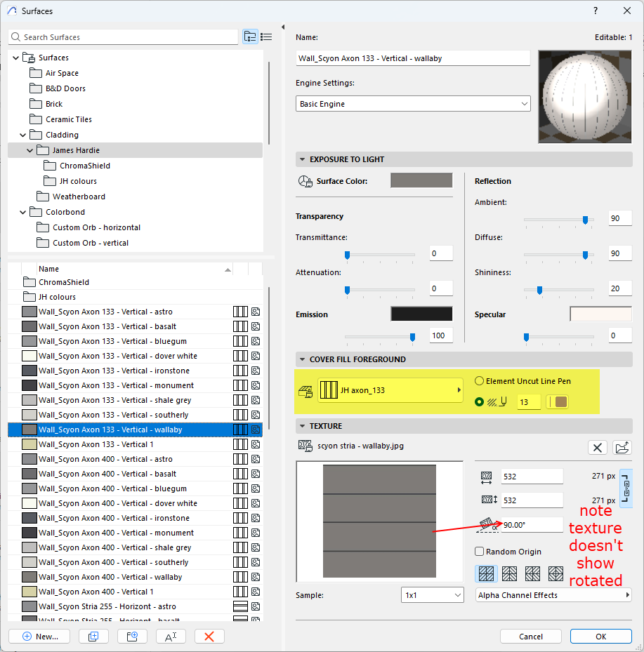
Task: Click the duplicate surface icon button
Action: [93, 636]
